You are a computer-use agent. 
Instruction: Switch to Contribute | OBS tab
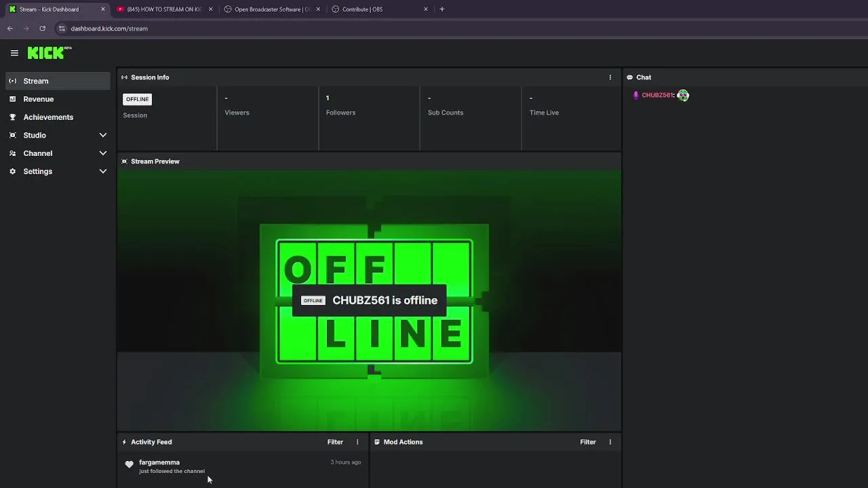(x=380, y=9)
